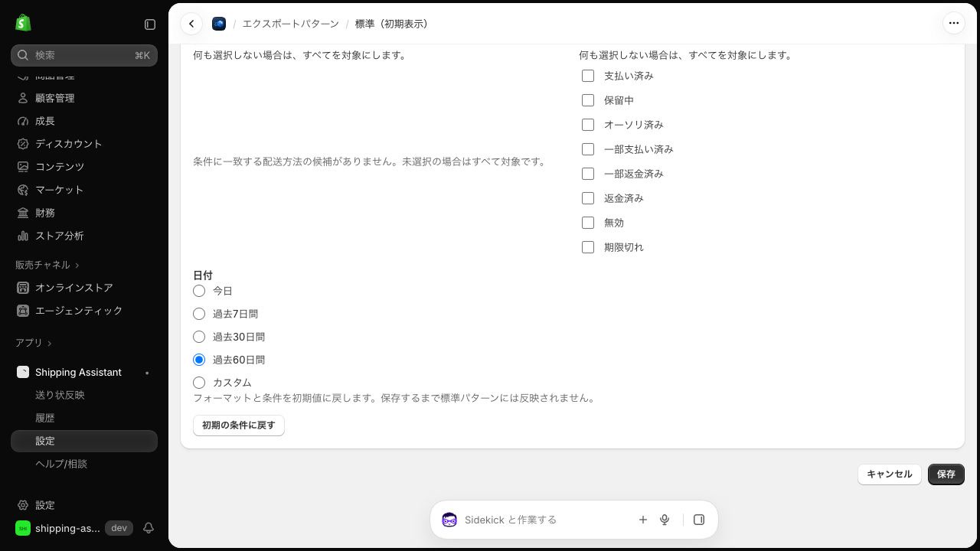Open notifications bell icon

[149, 528]
